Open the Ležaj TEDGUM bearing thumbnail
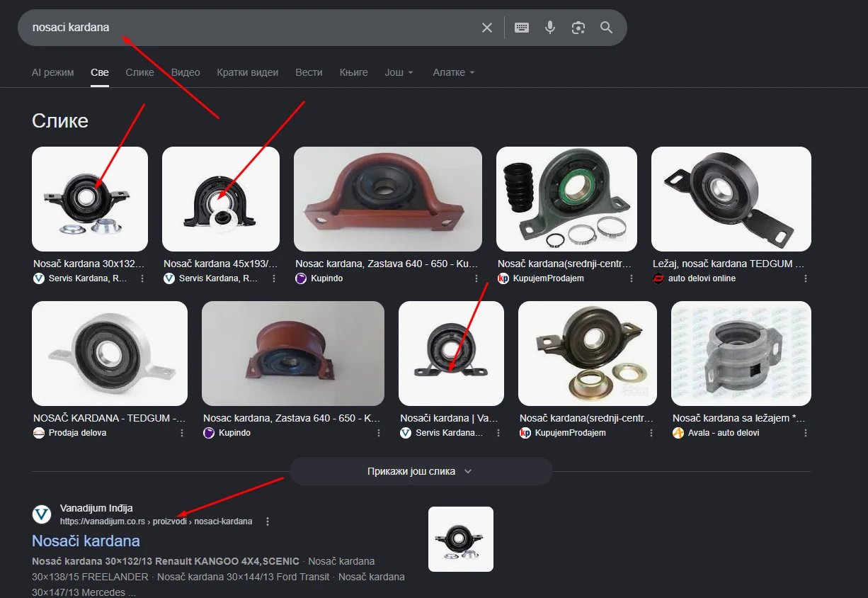868x598 pixels. [731, 199]
